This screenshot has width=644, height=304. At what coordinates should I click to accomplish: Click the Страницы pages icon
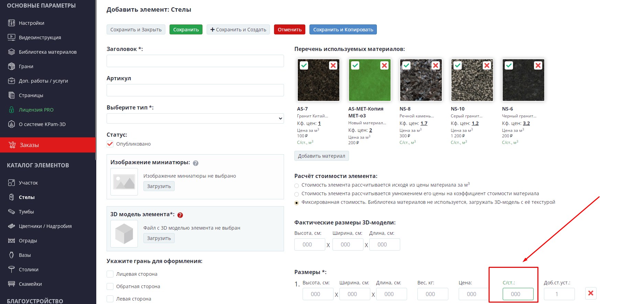point(11,95)
